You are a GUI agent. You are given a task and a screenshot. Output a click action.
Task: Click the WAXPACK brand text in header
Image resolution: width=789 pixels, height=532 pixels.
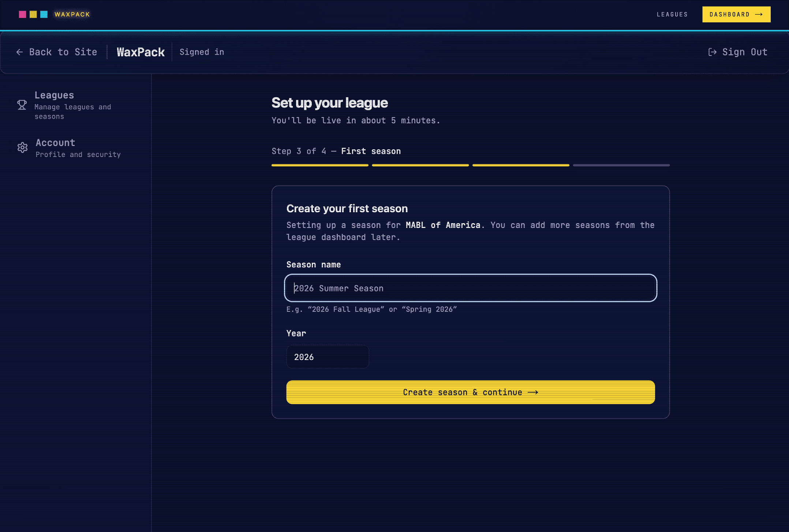pyautogui.click(x=72, y=14)
